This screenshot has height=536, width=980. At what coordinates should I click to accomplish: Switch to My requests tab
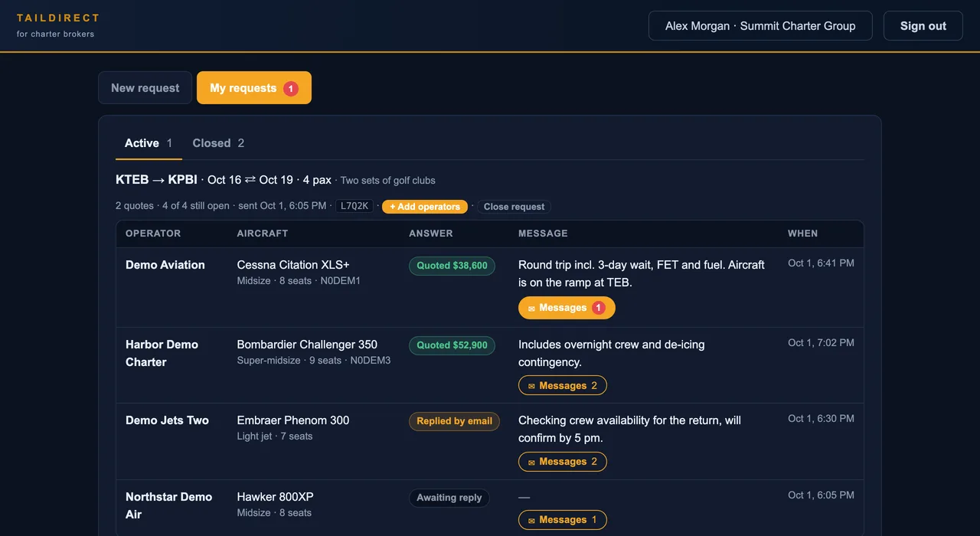[x=254, y=88]
